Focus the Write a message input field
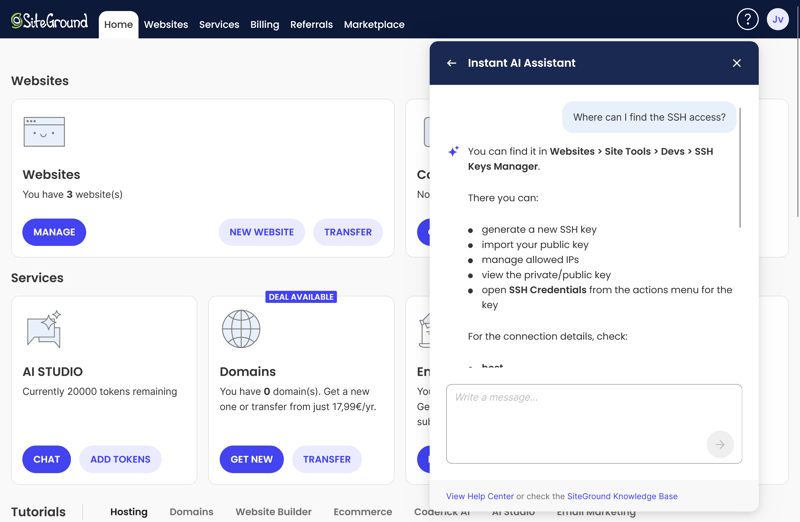800x522 pixels. click(x=594, y=424)
